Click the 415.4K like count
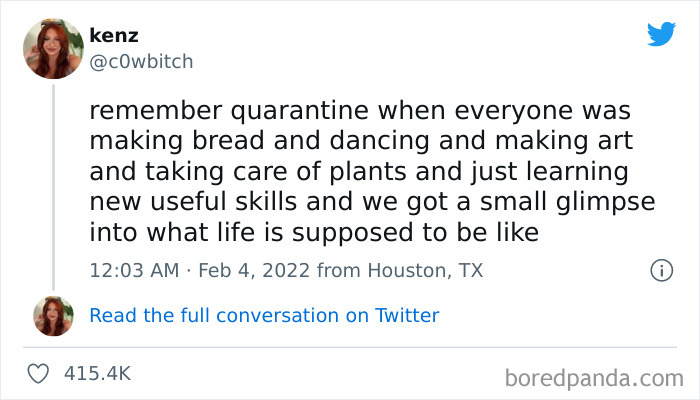700x400 pixels. coord(97,373)
